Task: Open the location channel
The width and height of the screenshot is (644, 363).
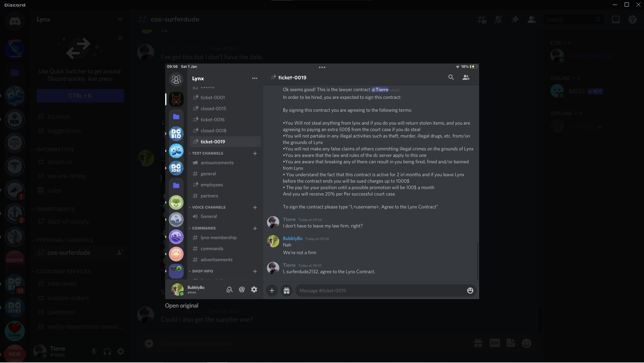Action: coord(80,117)
